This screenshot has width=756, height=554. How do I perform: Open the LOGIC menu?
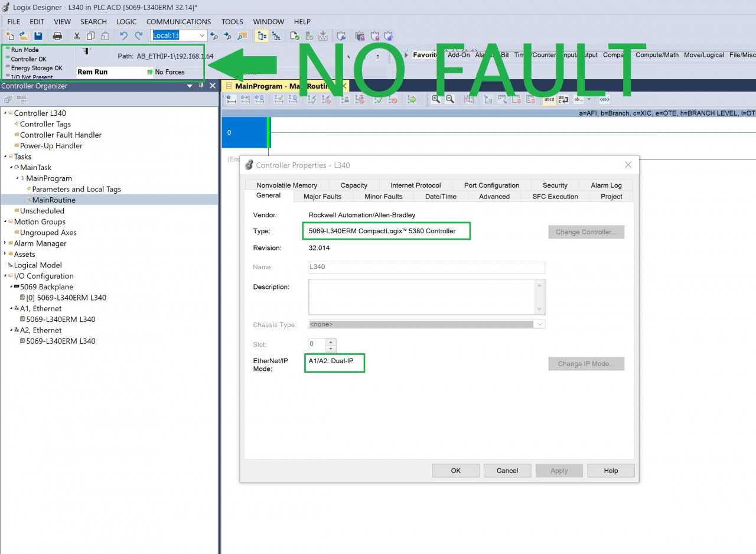(126, 21)
